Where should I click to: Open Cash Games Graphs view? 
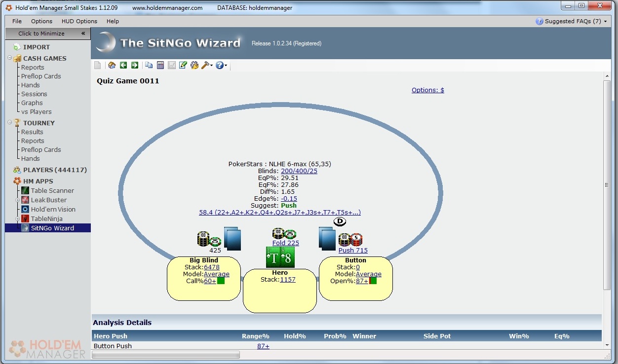tap(32, 103)
